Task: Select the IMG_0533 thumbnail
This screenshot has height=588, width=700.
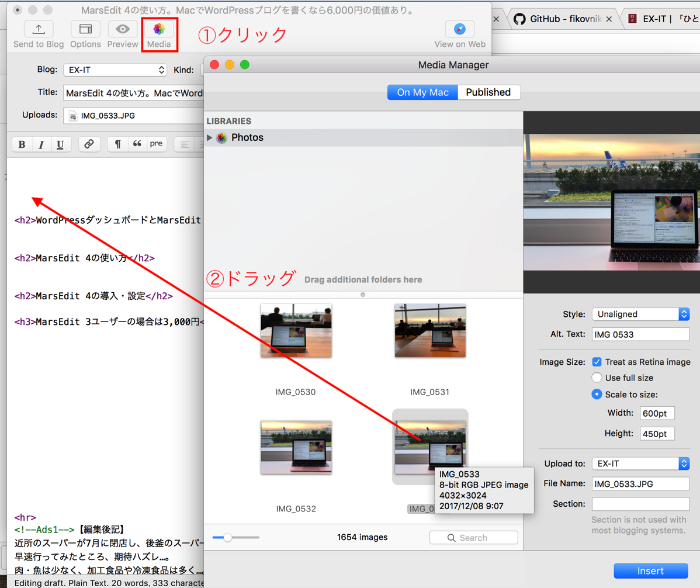Action: (430, 447)
